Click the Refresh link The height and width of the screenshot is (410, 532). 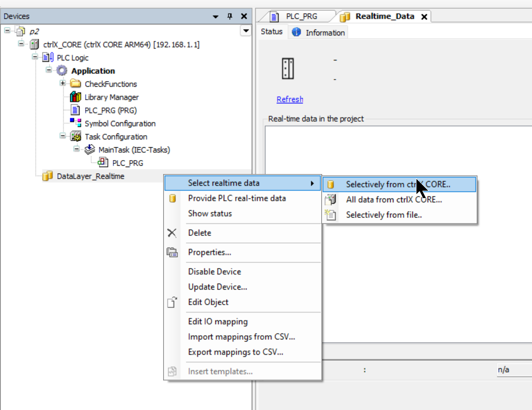(290, 99)
